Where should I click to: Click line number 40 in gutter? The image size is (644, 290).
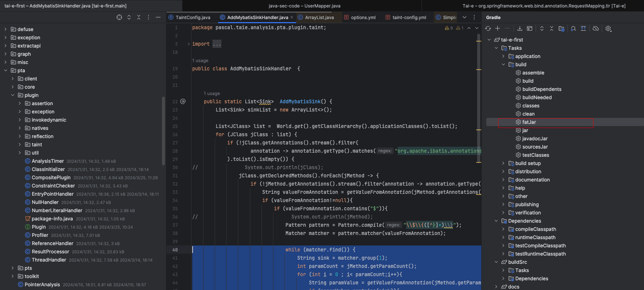(175, 250)
